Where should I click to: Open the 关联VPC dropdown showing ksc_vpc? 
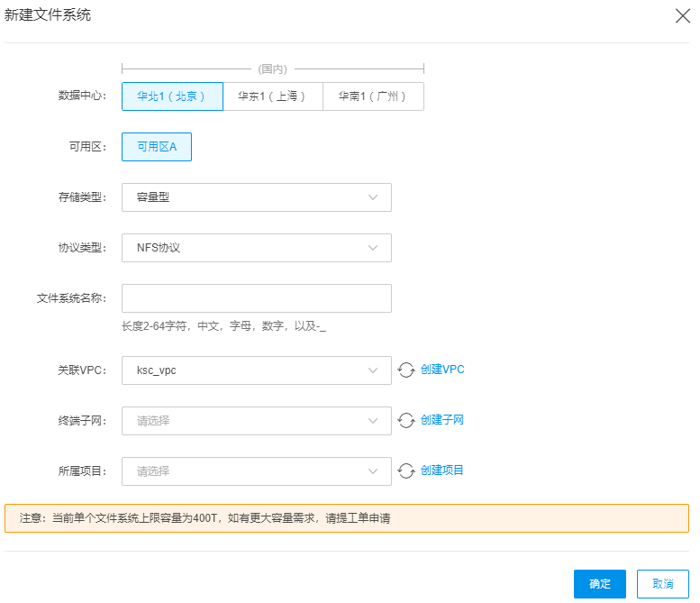257,370
